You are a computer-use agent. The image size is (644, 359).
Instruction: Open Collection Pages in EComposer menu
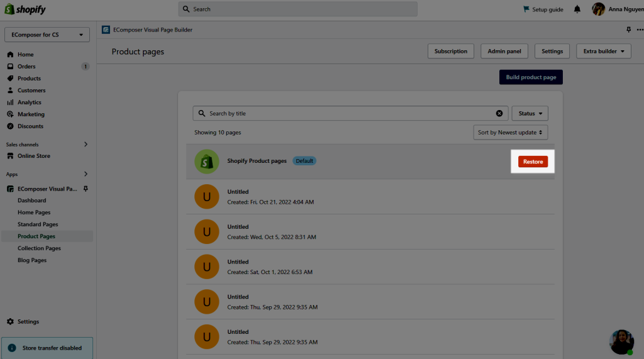pyautogui.click(x=39, y=248)
